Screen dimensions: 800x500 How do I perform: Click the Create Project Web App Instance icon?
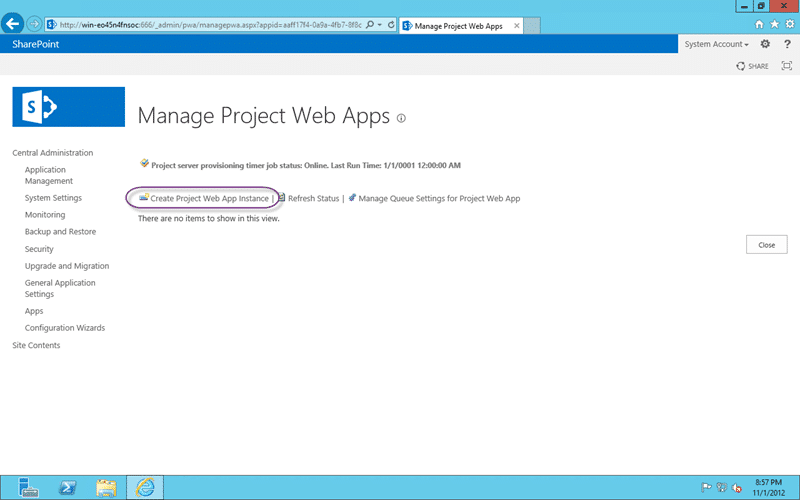144,197
